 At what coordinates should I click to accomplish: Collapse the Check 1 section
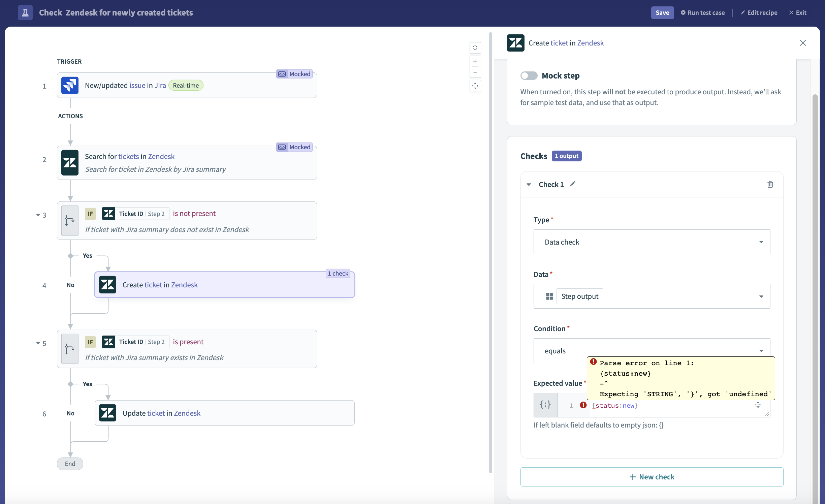[x=529, y=184]
